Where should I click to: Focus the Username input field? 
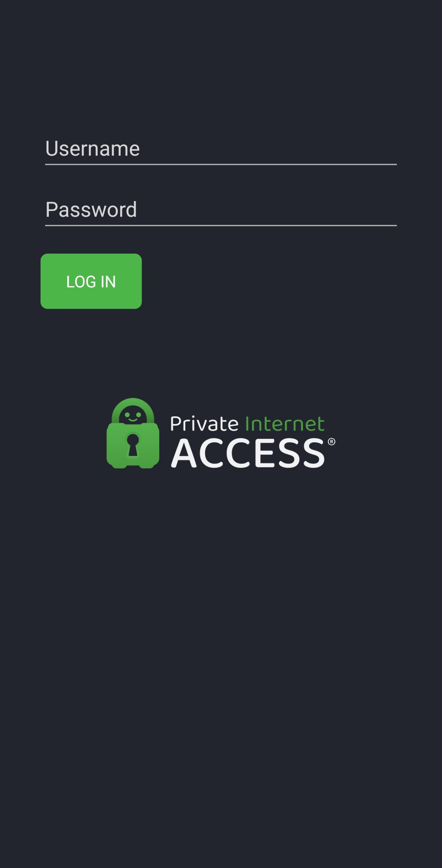tap(221, 149)
